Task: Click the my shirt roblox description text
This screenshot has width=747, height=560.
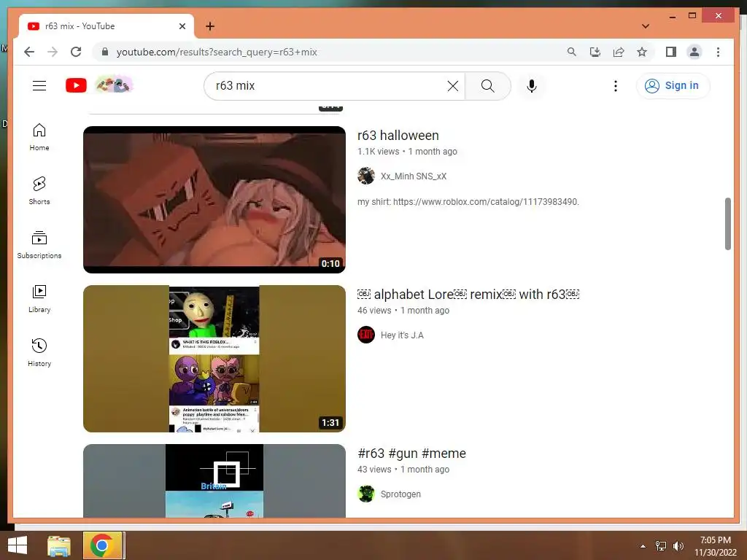Action: [x=468, y=202]
